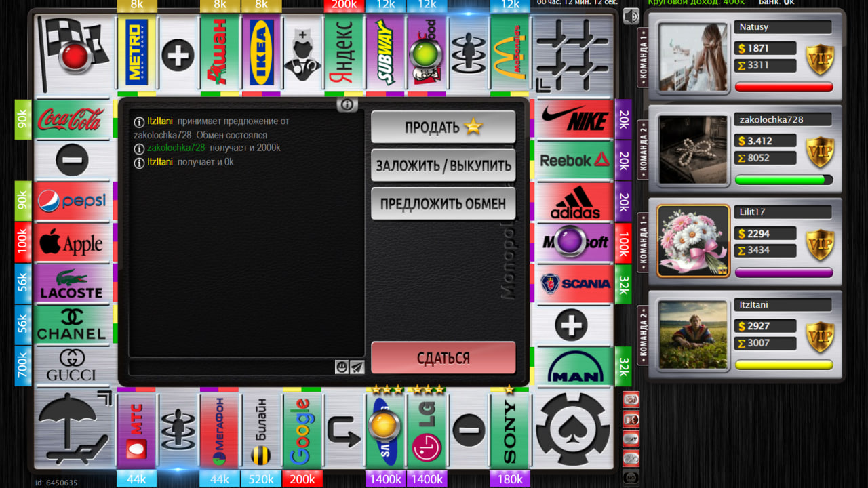Image resolution: width=868 pixels, height=488 pixels.
Task: Select the Билайн property cell
Action: point(261,430)
